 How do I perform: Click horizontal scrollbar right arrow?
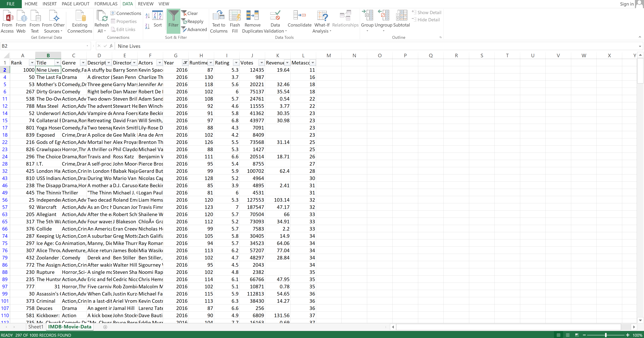(x=634, y=327)
